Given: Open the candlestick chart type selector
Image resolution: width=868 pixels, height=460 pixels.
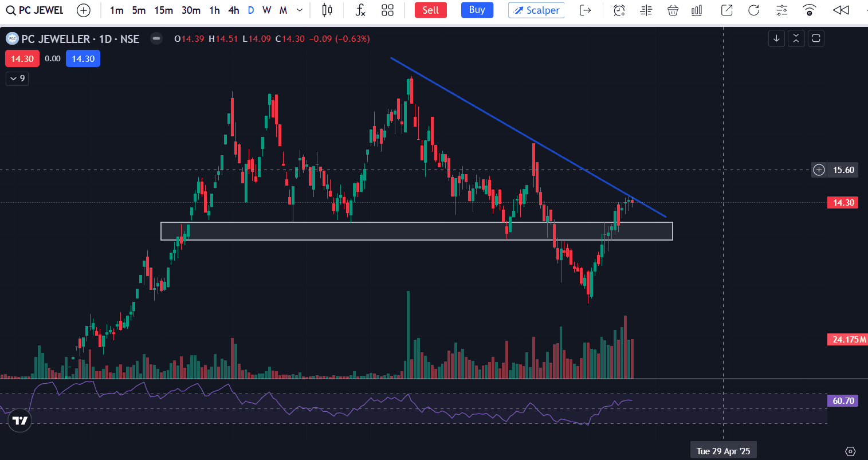Looking at the screenshot, I should [327, 10].
